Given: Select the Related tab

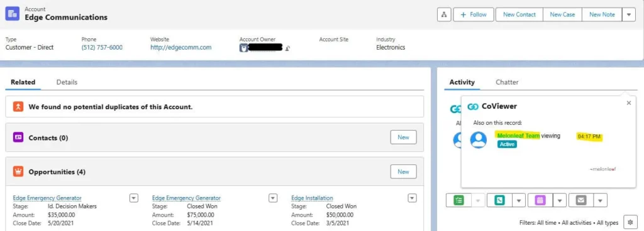Looking at the screenshot, I should coord(23,82).
